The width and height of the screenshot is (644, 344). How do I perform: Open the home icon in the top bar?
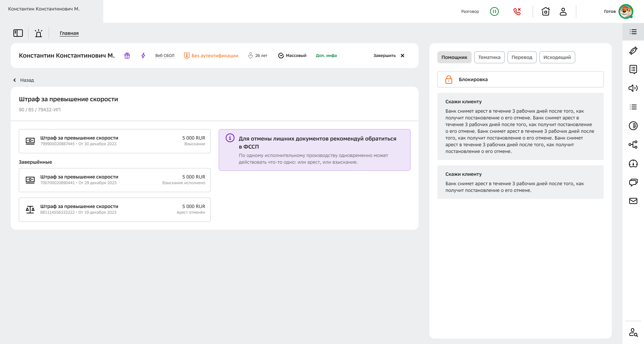545,12
